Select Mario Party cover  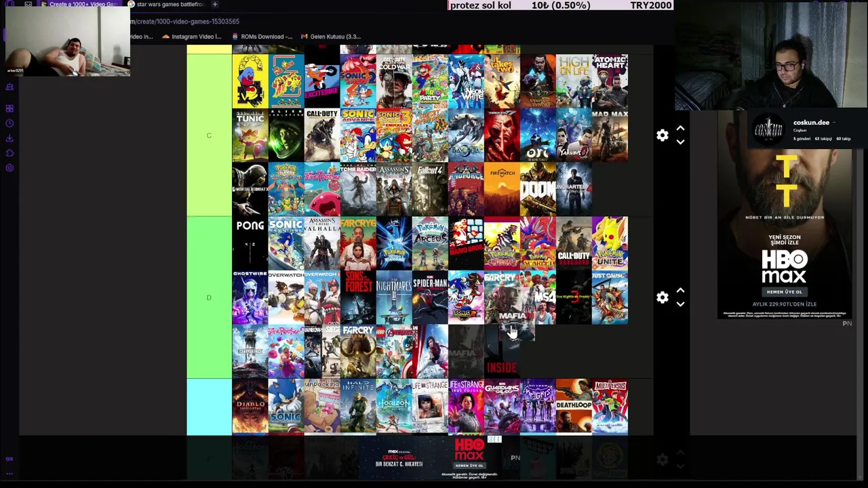click(x=430, y=81)
